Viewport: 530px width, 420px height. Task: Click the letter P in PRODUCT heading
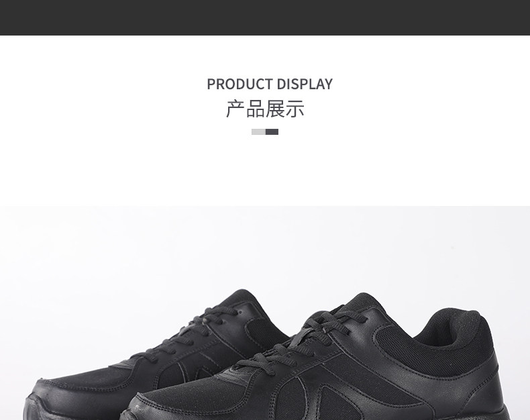click(211, 85)
